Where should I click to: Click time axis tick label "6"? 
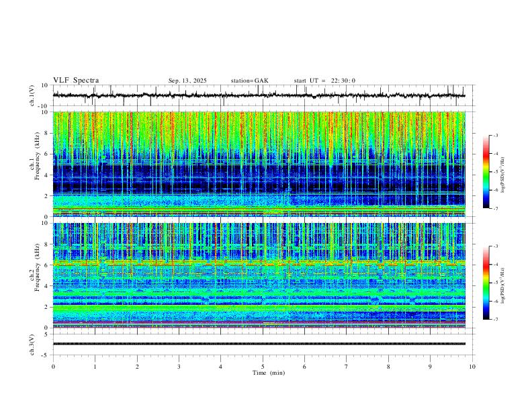pyautogui.click(x=305, y=367)
